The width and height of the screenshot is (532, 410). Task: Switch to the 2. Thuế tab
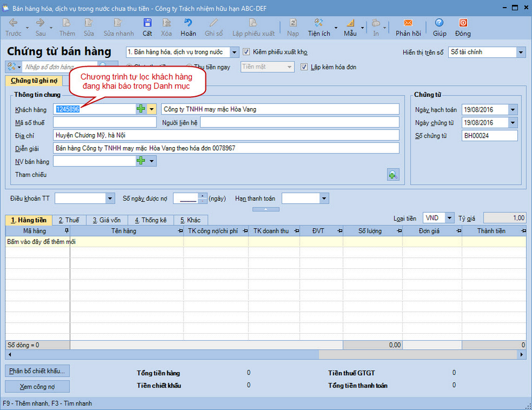click(x=69, y=220)
